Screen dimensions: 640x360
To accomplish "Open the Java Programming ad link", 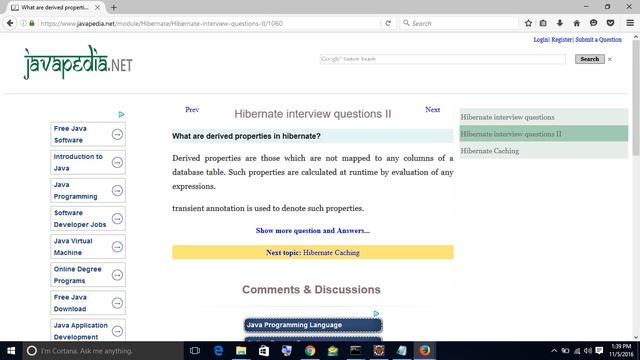I will click(x=88, y=191).
